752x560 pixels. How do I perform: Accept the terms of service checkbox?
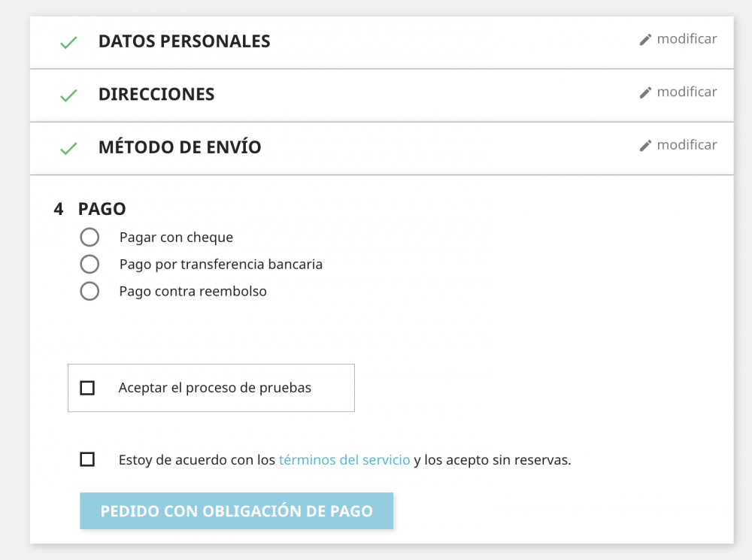pos(88,459)
